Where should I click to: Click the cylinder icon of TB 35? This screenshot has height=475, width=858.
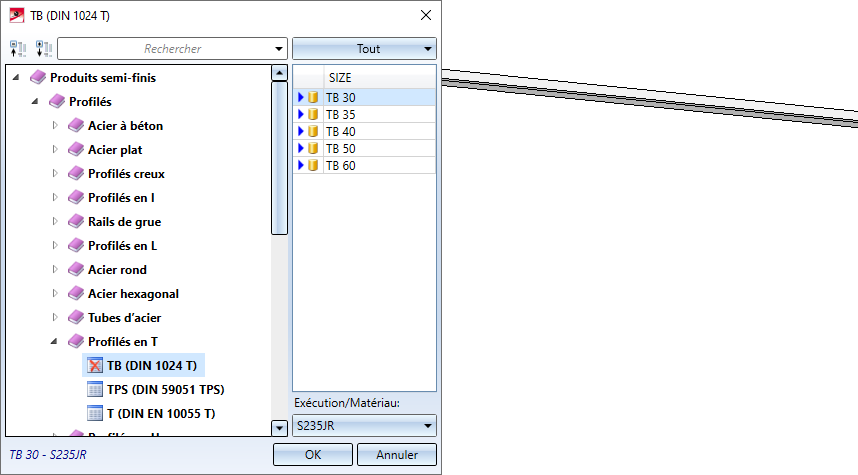coord(313,114)
